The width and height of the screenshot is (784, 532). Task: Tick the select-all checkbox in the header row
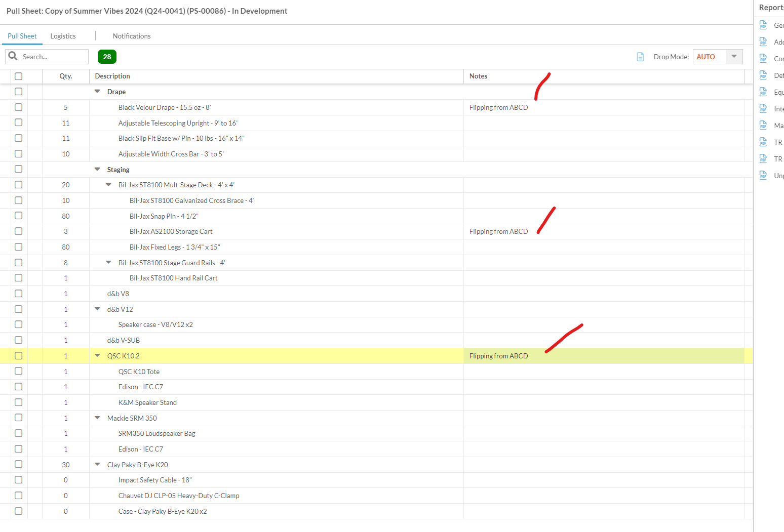tap(19, 76)
